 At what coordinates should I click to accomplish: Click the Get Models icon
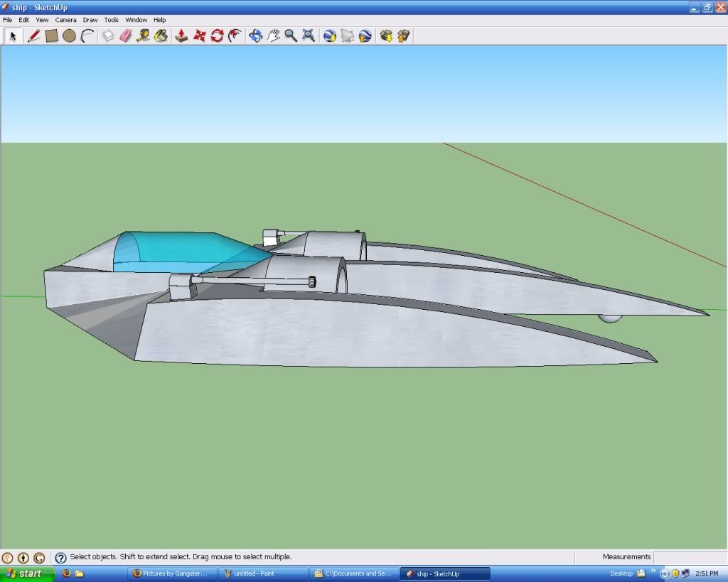tap(386, 36)
